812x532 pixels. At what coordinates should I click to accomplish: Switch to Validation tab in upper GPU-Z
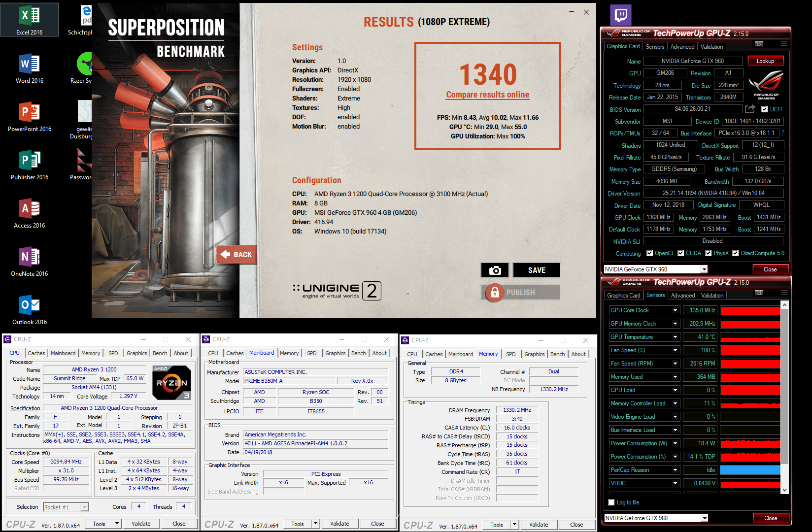click(x=712, y=47)
